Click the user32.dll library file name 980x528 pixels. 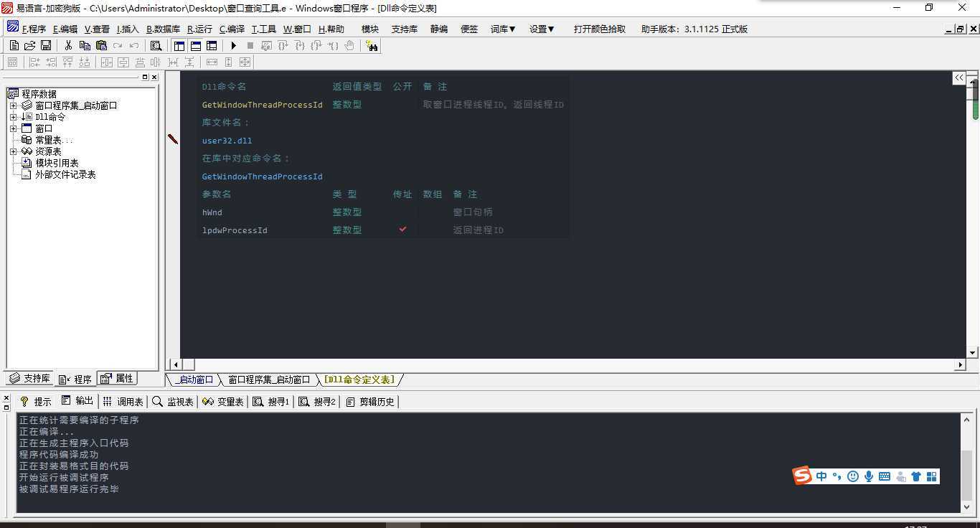click(227, 141)
